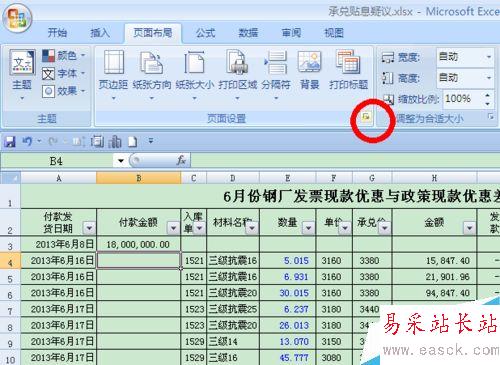Select the 页面布局 tab
The image size is (500, 365).
[x=153, y=33]
